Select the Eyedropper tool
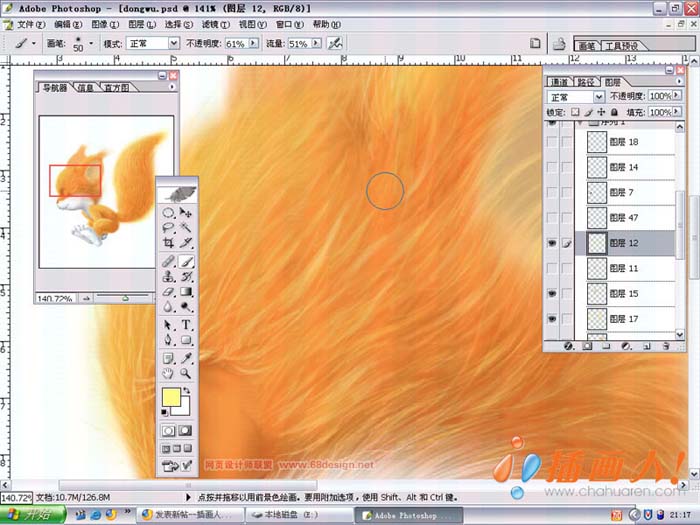 coord(186,358)
